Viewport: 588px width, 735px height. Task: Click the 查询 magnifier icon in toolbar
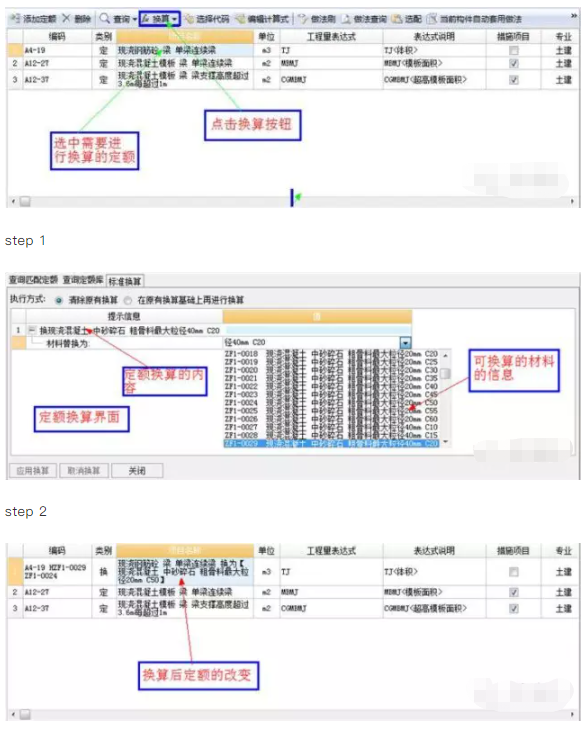(x=105, y=19)
